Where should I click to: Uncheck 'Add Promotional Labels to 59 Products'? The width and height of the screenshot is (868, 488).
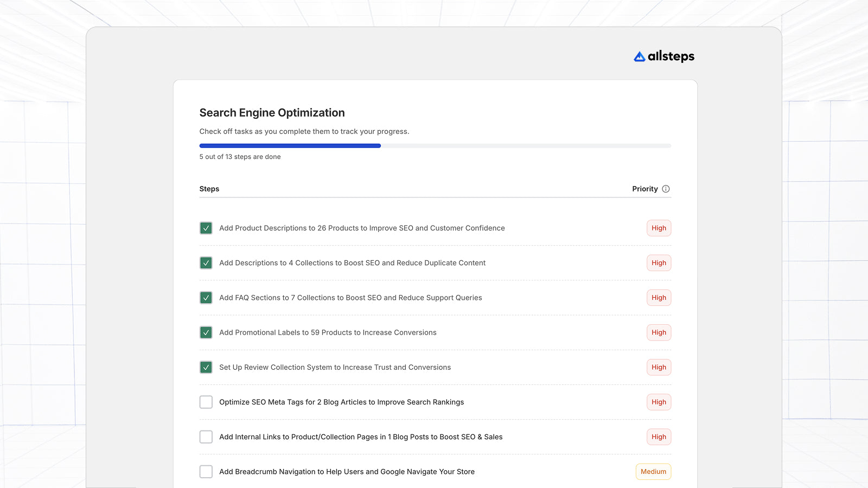tap(206, 332)
